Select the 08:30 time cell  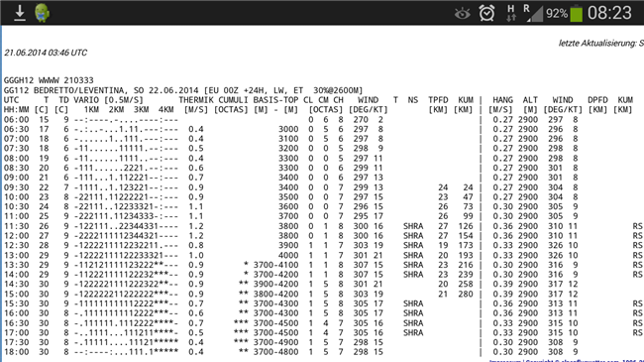pos(17,168)
